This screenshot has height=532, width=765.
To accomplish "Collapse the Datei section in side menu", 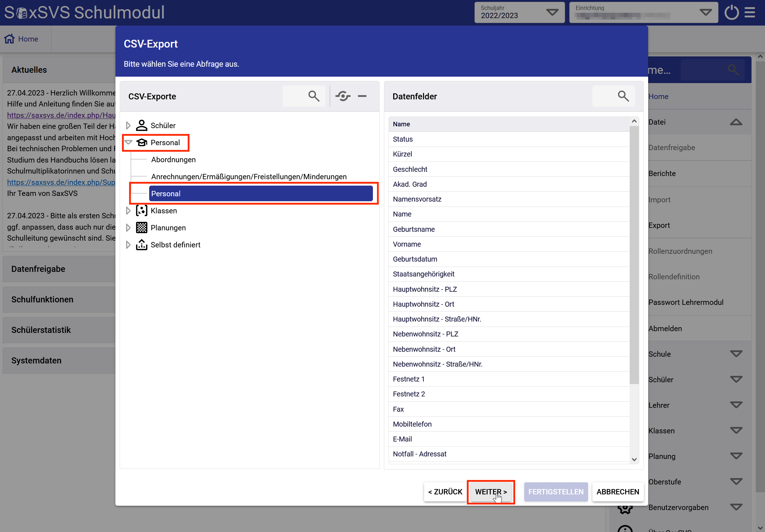I will (736, 122).
